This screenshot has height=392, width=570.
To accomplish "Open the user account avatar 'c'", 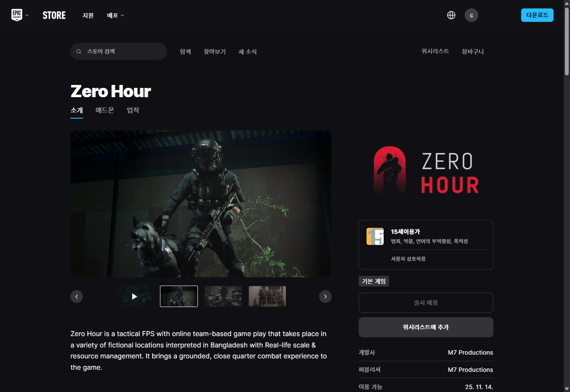I will 471,15.
